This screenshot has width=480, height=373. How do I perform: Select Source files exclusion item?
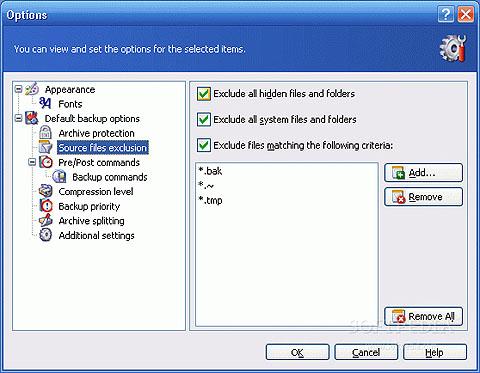click(103, 148)
